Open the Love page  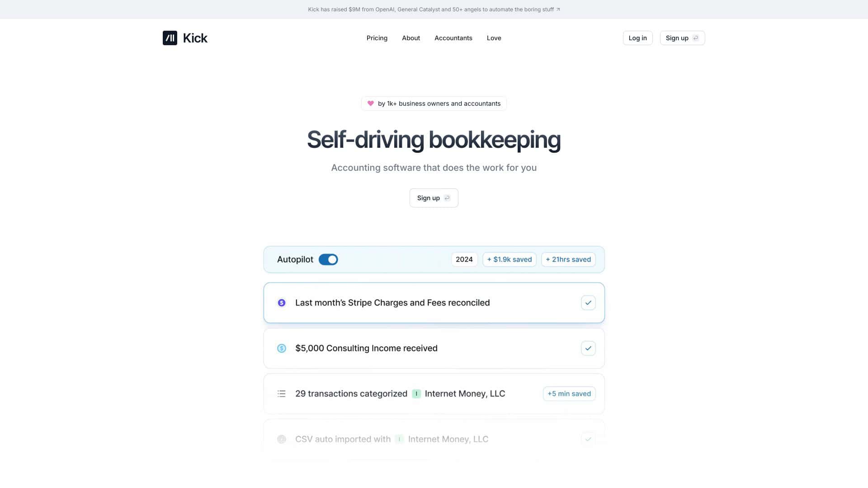coord(494,38)
